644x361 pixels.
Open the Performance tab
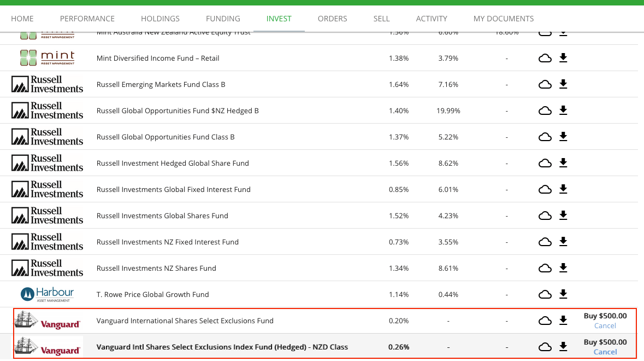point(87,19)
